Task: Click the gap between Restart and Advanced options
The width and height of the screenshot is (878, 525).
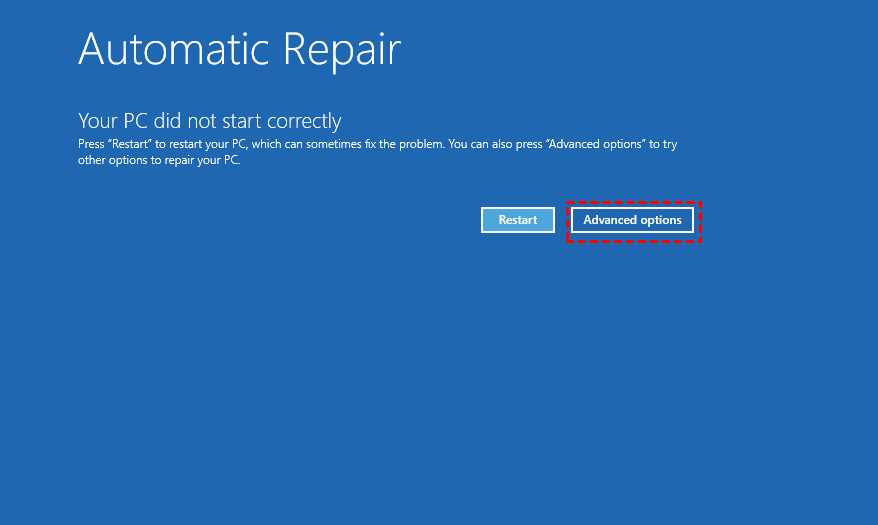Action: [562, 220]
